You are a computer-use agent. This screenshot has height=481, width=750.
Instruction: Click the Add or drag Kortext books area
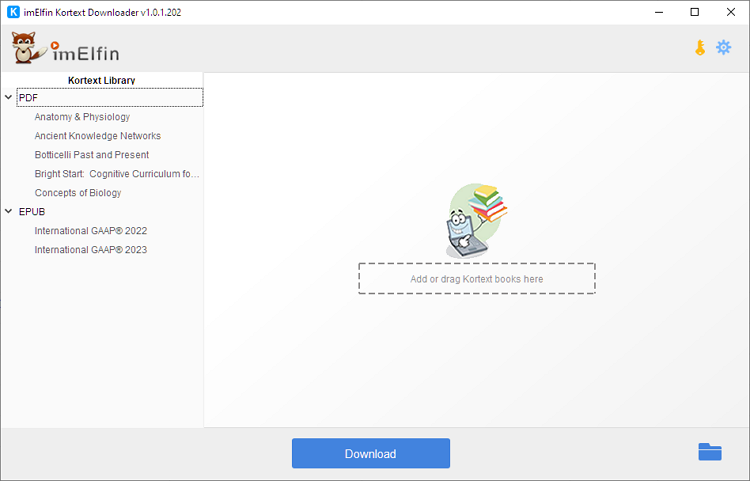[x=477, y=278]
